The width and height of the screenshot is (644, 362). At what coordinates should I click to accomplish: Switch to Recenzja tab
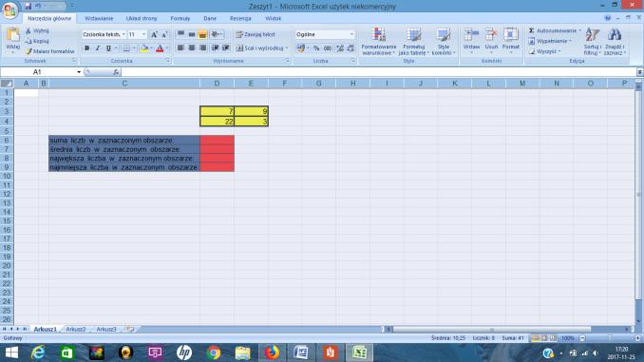(x=240, y=18)
